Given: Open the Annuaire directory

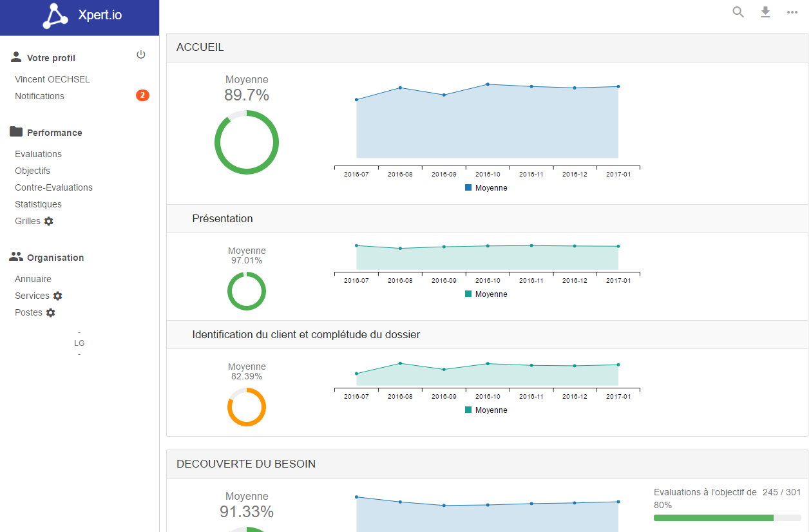Looking at the screenshot, I should click(33, 279).
